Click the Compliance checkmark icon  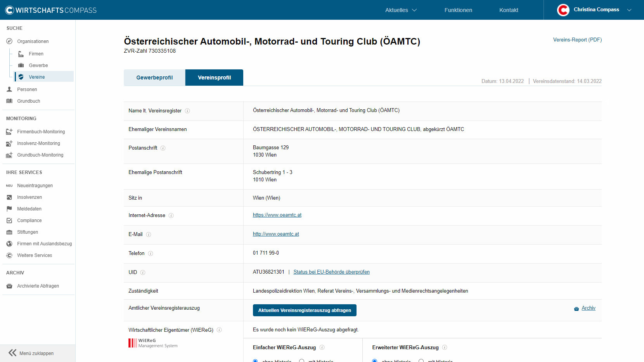9,221
